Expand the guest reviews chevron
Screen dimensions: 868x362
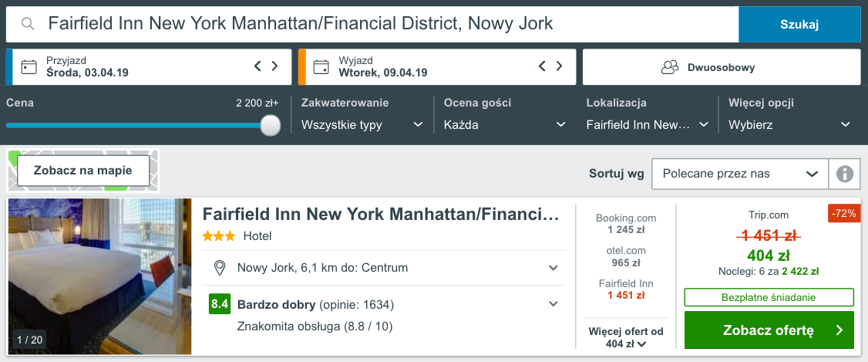point(553,304)
